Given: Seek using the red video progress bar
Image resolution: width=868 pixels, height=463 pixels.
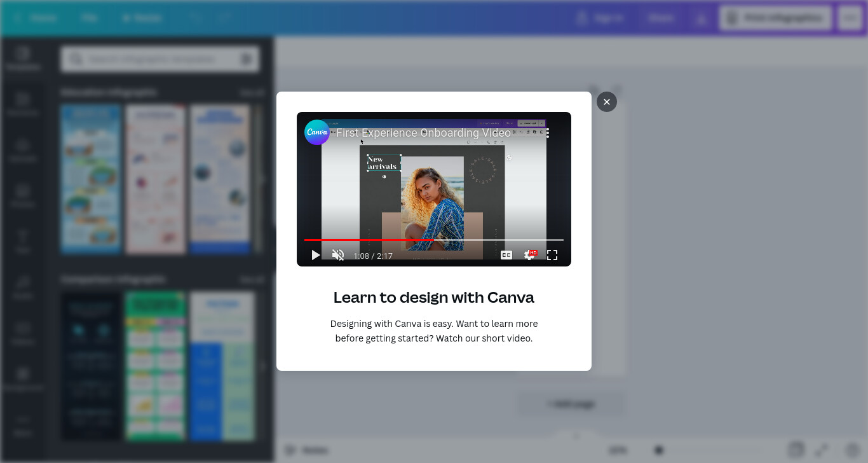Looking at the screenshot, I should click(x=434, y=240).
